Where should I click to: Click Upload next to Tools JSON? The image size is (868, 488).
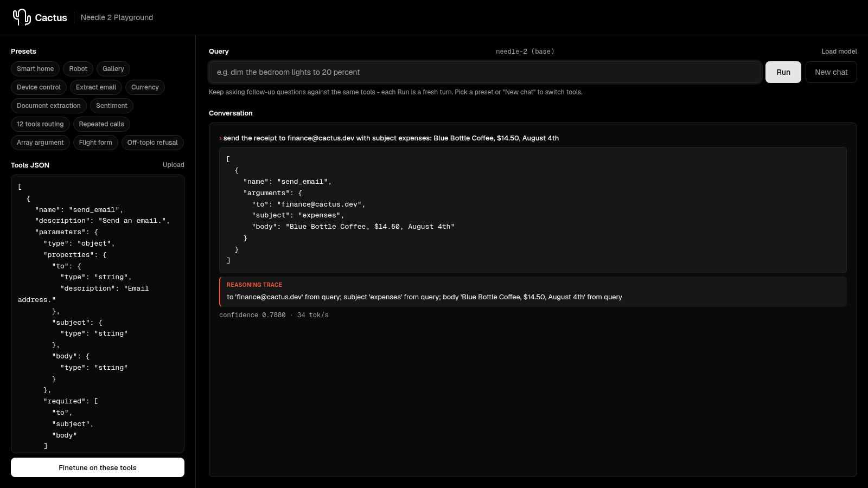(174, 165)
